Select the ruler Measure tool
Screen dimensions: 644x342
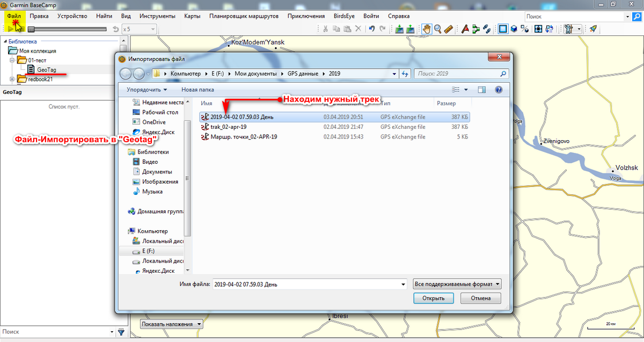click(449, 29)
